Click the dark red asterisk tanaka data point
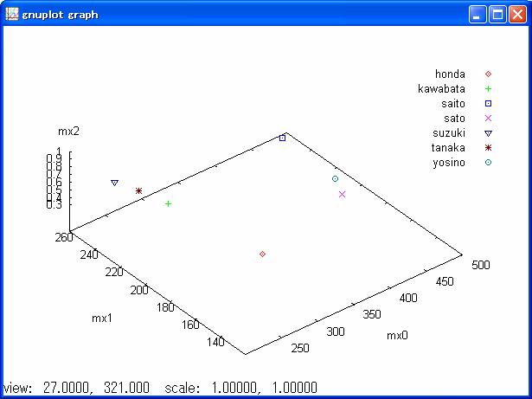Viewport: 532px width, 399px height. click(x=138, y=190)
